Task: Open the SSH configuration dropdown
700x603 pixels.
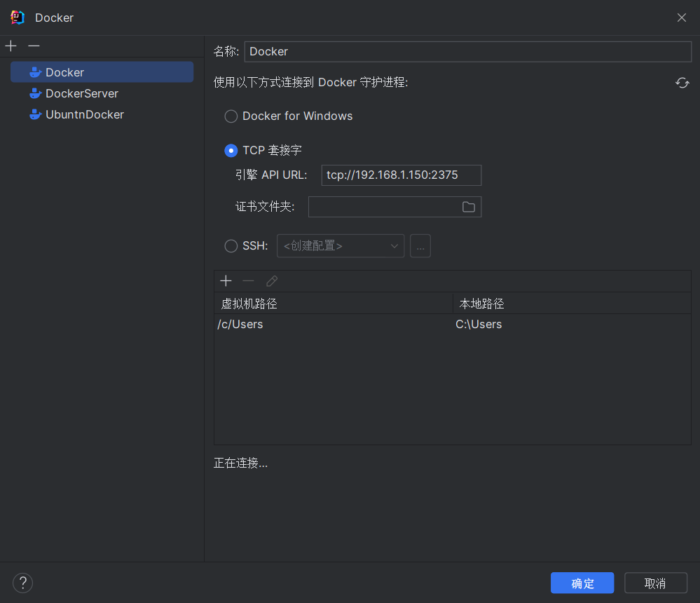Action: pos(341,246)
